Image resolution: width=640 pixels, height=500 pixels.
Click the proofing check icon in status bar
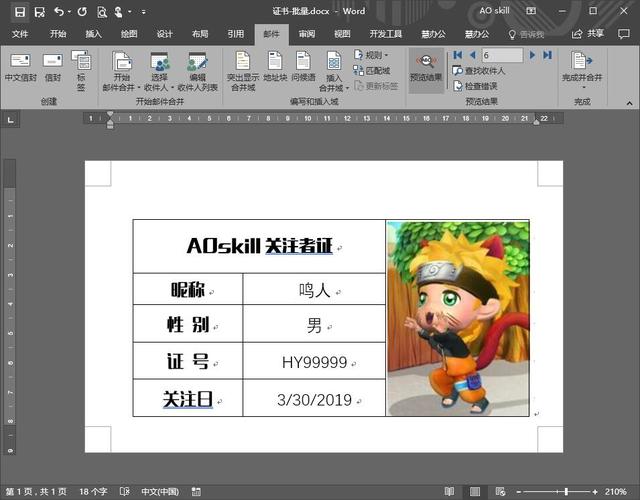124,491
